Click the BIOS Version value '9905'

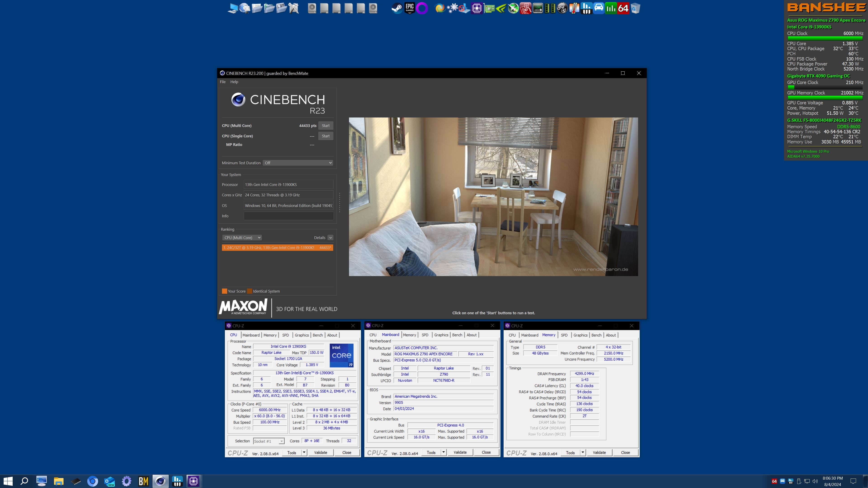(x=443, y=402)
